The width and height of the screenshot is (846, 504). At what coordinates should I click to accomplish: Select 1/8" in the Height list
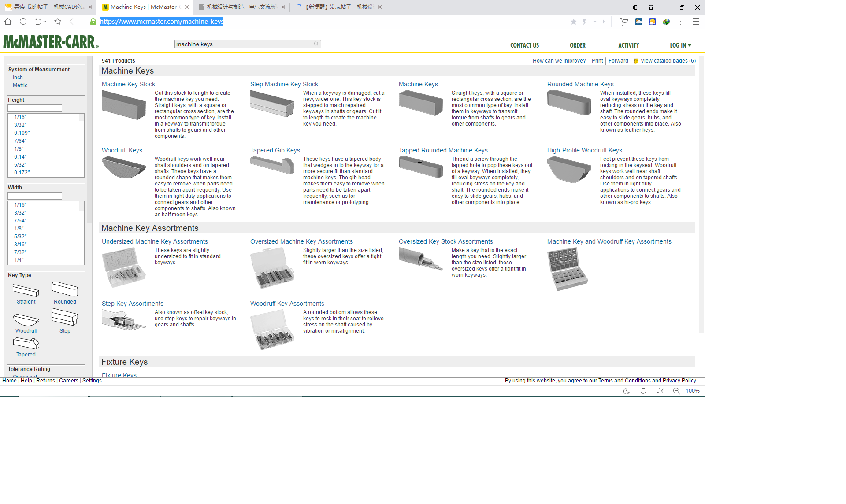[19, 149]
